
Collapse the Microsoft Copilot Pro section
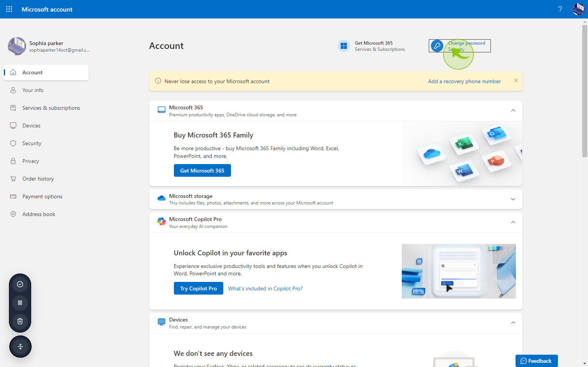click(513, 222)
